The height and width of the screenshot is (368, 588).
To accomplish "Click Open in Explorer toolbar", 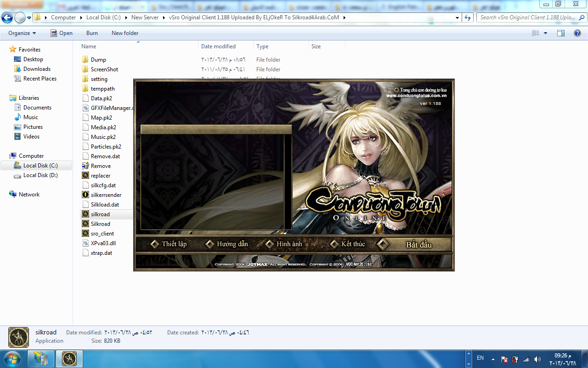I will coord(61,33).
